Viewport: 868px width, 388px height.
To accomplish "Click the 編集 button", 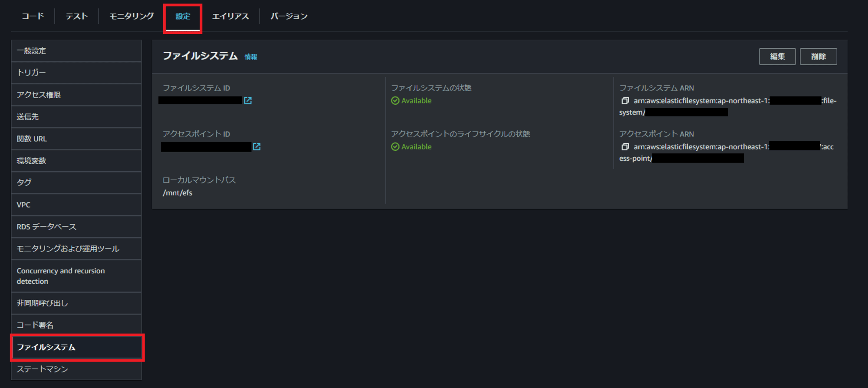I will click(x=777, y=56).
